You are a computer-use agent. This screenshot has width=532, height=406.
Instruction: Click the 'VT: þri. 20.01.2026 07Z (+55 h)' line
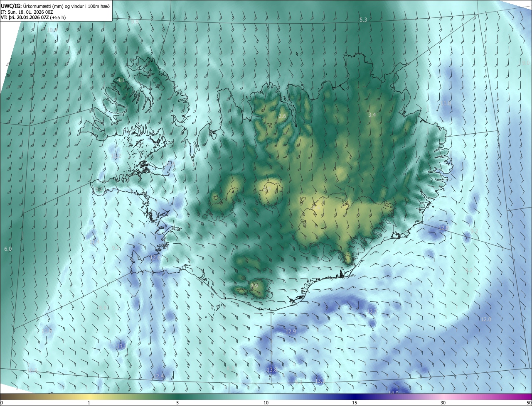(x=33, y=17)
